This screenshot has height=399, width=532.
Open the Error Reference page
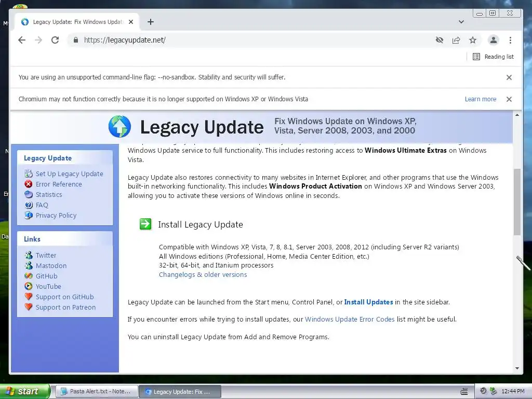tap(59, 184)
